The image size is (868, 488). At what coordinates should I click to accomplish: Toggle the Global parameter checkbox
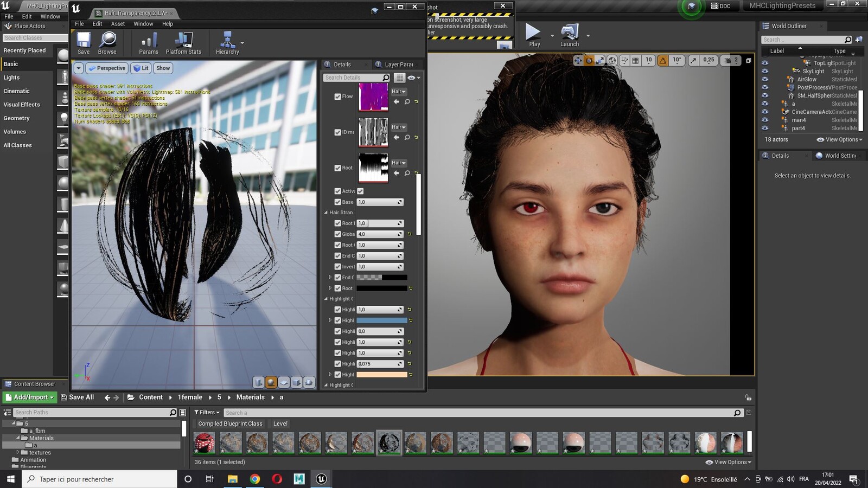click(x=337, y=234)
